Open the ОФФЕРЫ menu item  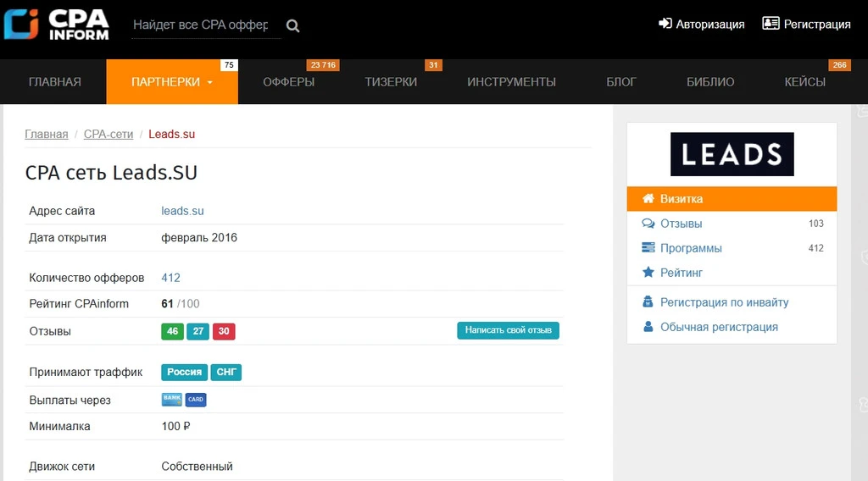tap(288, 82)
